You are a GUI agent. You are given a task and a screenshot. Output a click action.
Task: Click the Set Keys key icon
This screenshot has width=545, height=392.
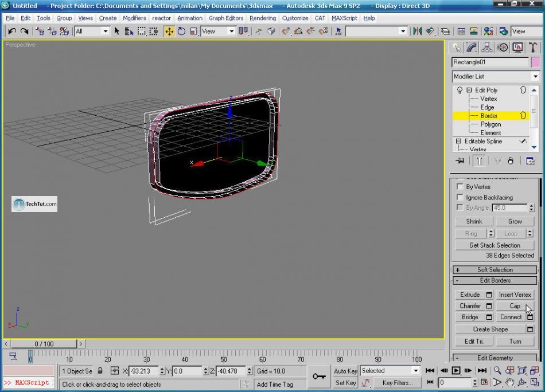click(x=319, y=377)
